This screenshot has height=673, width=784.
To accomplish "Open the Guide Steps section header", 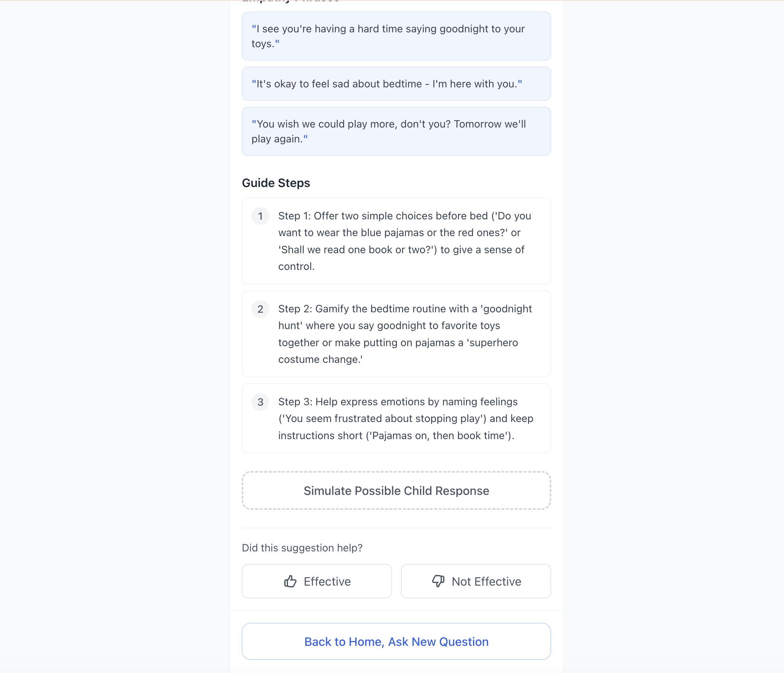I will click(276, 183).
